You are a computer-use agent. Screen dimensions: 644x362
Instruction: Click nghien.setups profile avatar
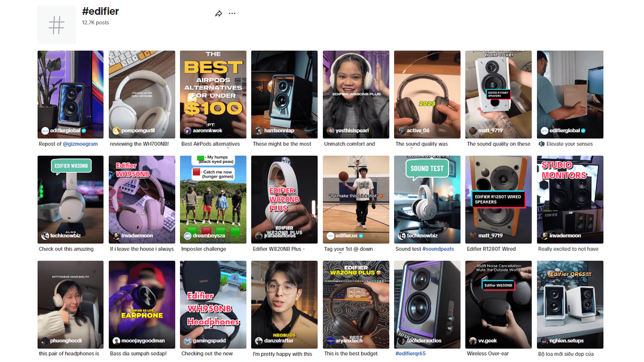[x=544, y=341]
